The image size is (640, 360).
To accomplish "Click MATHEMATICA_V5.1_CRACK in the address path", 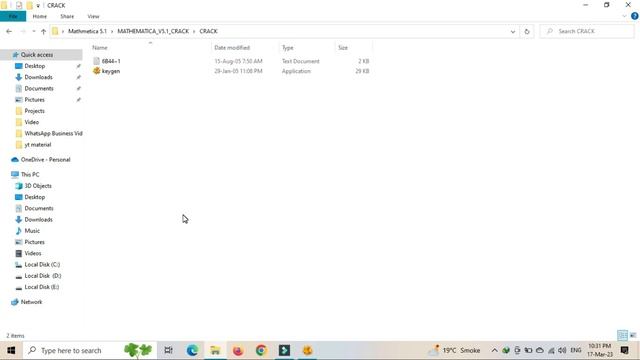I will [x=153, y=31].
